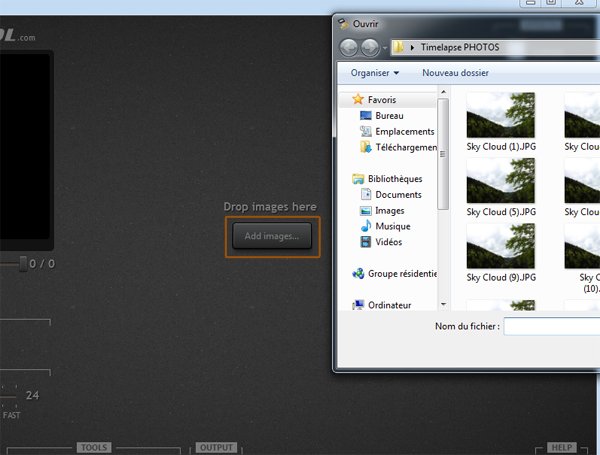
Task: Click Nouveau dossier button
Action: click(455, 73)
